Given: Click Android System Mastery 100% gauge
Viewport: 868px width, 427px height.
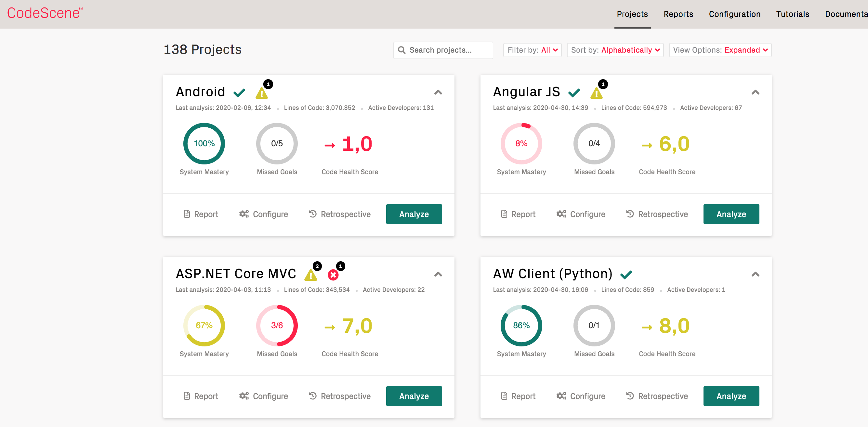Looking at the screenshot, I should pos(204,143).
